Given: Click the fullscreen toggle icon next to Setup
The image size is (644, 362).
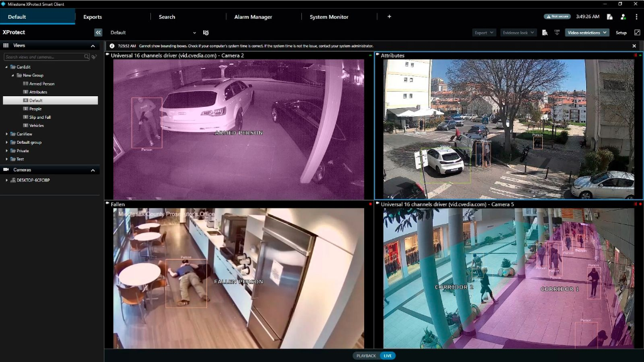Looking at the screenshot, I should point(637,32).
